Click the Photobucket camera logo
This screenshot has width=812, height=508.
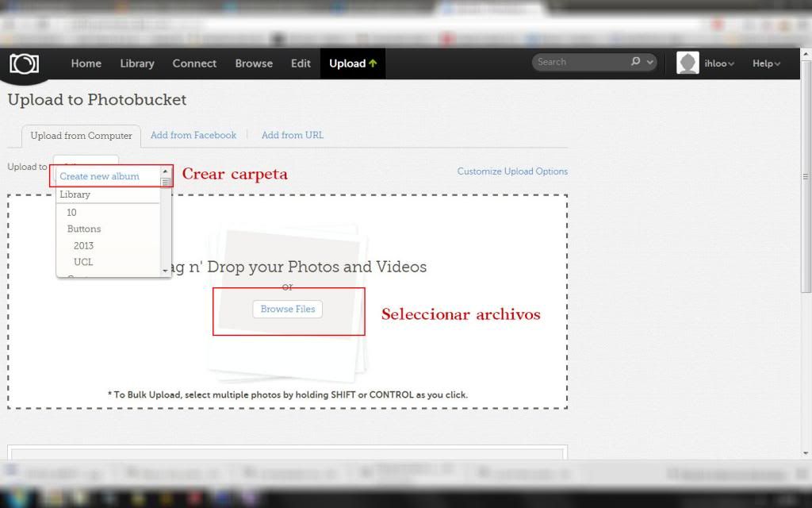point(24,63)
